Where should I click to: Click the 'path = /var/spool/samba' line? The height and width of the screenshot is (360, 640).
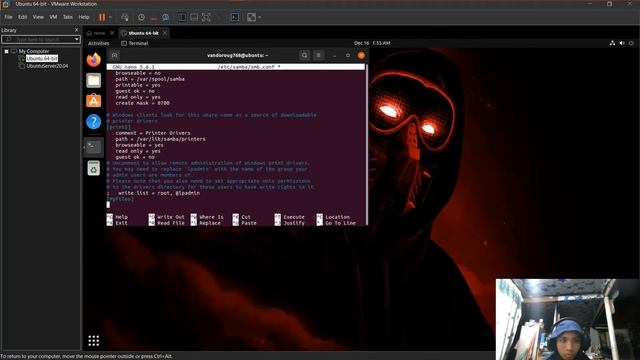pyautogui.click(x=150, y=79)
